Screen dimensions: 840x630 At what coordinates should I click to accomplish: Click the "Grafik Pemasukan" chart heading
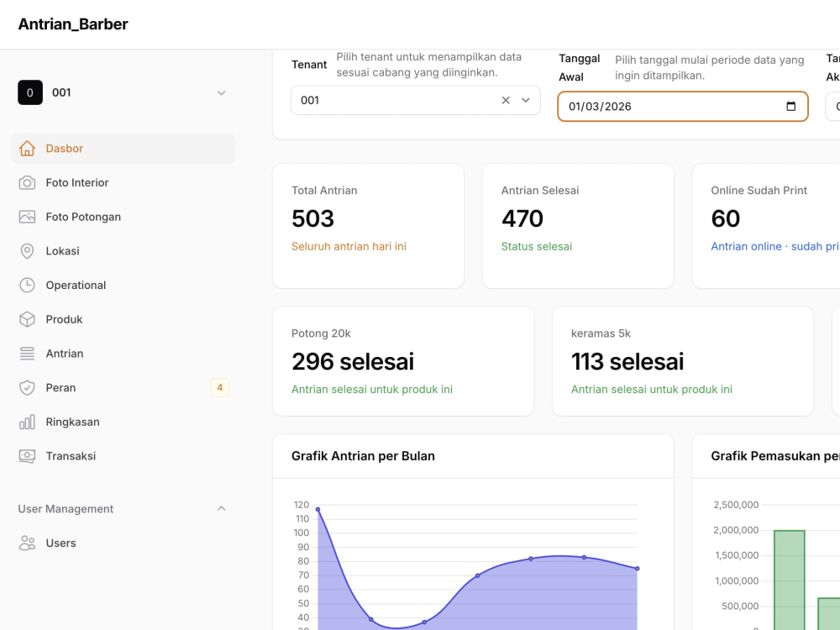click(775, 456)
